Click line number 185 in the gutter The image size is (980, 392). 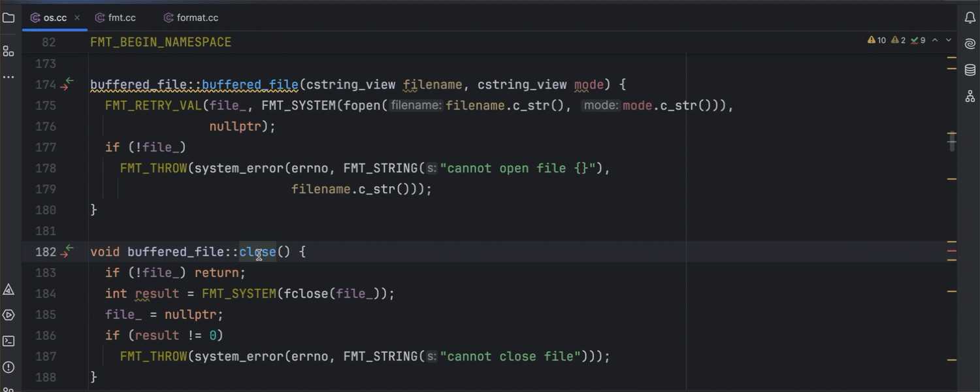(45, 314)
